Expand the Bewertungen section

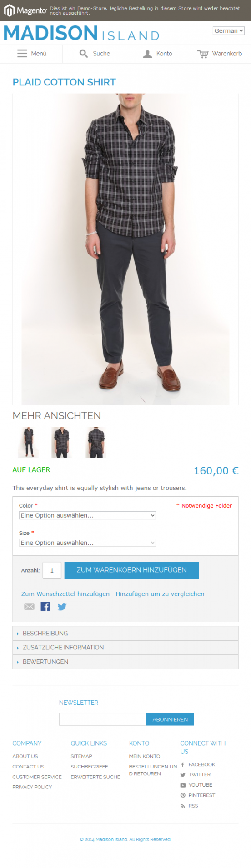125,662
